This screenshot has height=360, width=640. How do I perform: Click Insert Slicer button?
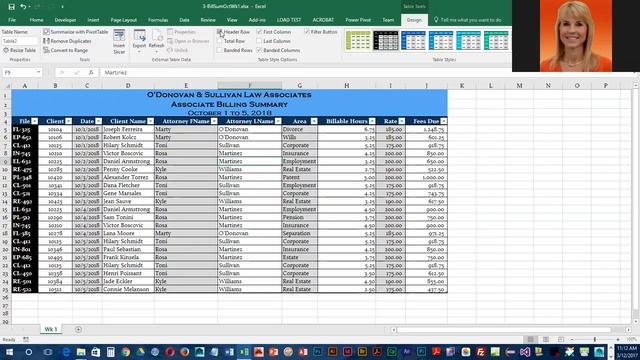[119, 42]
